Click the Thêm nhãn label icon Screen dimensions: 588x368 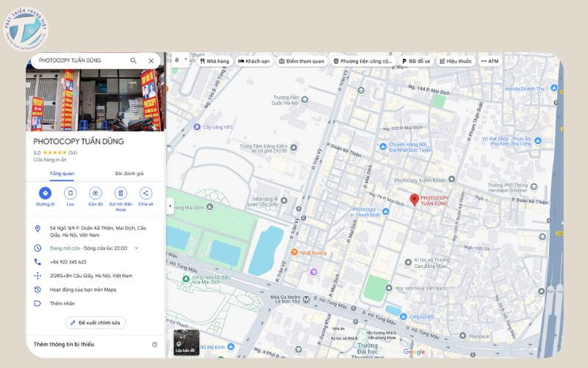[37, 303]
